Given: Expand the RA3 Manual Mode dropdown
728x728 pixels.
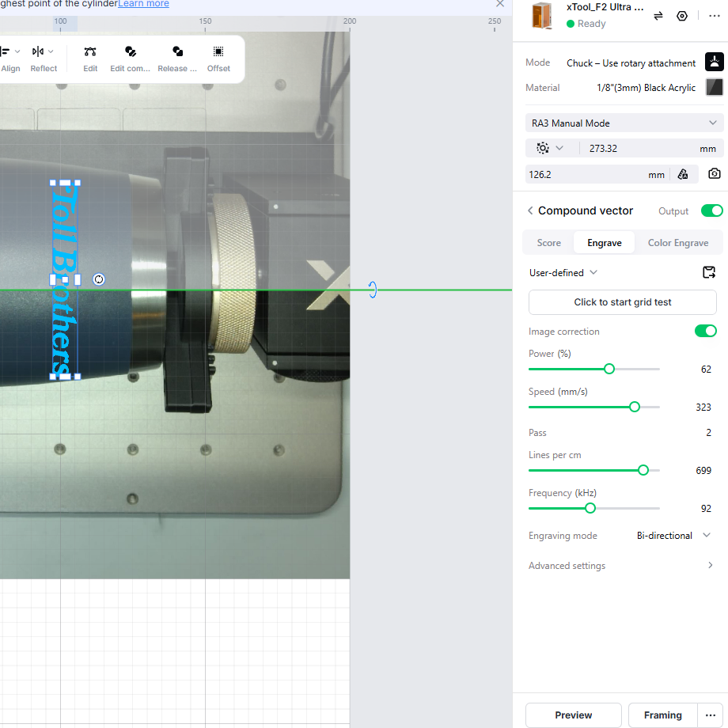Looking at the screenshot, I should pyautogui.click(x=624, y=123).
